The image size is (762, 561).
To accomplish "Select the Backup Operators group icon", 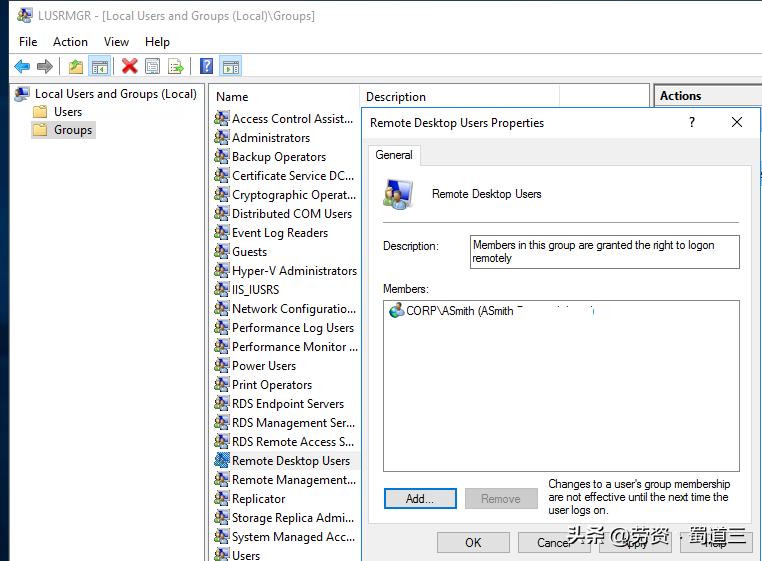I will click(222, 156).
